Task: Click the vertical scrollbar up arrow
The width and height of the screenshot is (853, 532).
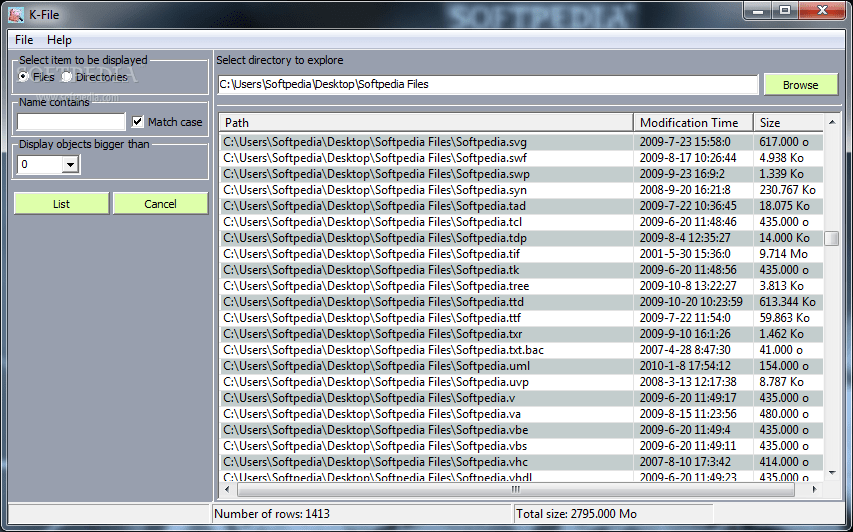Action: [832, 122]
